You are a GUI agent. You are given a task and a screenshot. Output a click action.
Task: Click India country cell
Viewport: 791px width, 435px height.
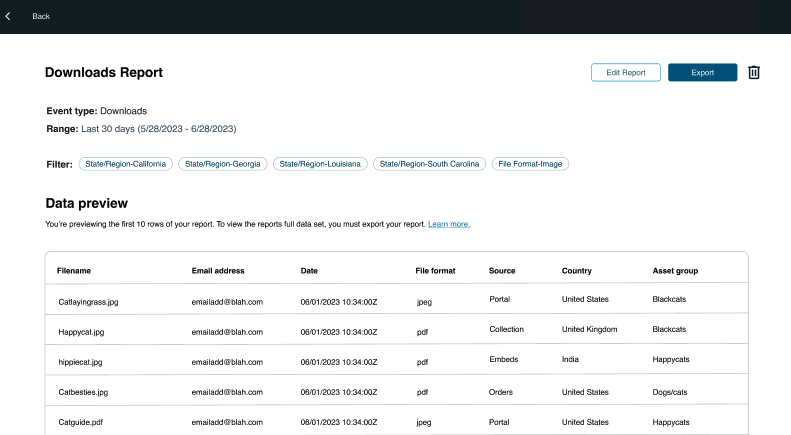(x=571, y=359)
